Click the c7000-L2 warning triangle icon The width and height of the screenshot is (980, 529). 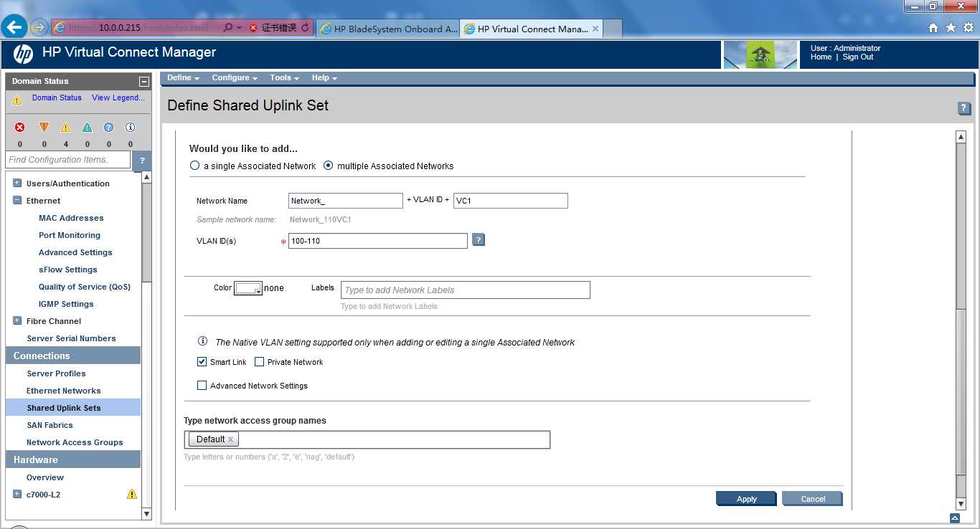(x=132, y=494)
